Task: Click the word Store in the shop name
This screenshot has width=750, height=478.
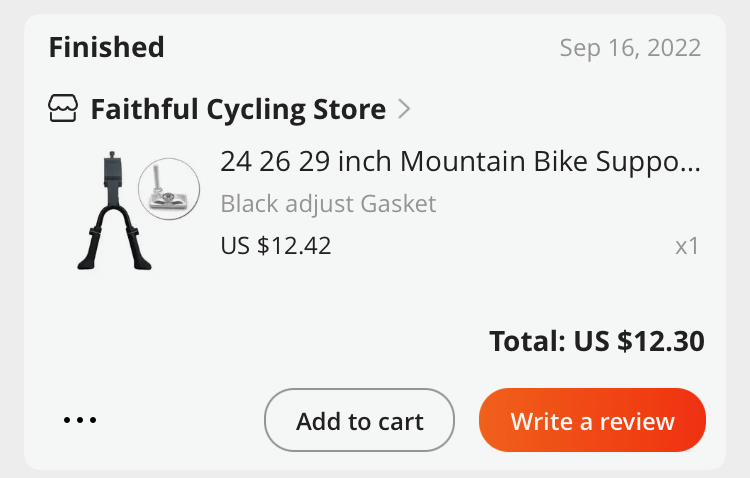Action: (x=349, y=109)
